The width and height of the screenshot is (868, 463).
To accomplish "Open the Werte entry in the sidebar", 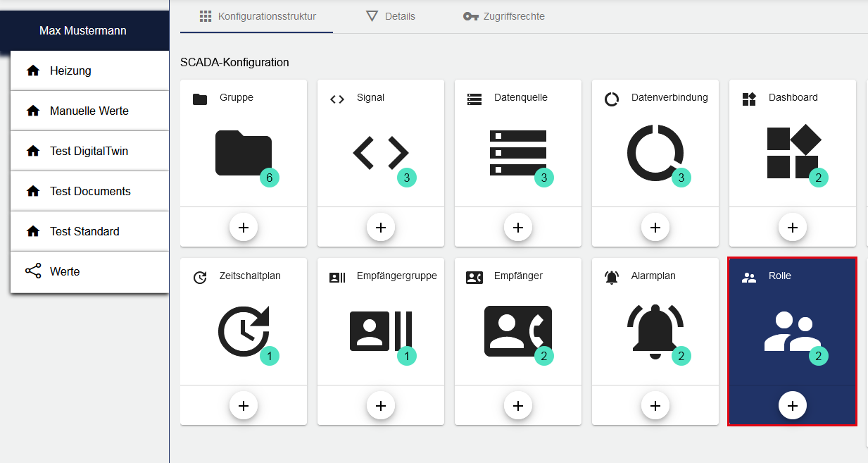I will pyautogui.click(x=65, y=271).
